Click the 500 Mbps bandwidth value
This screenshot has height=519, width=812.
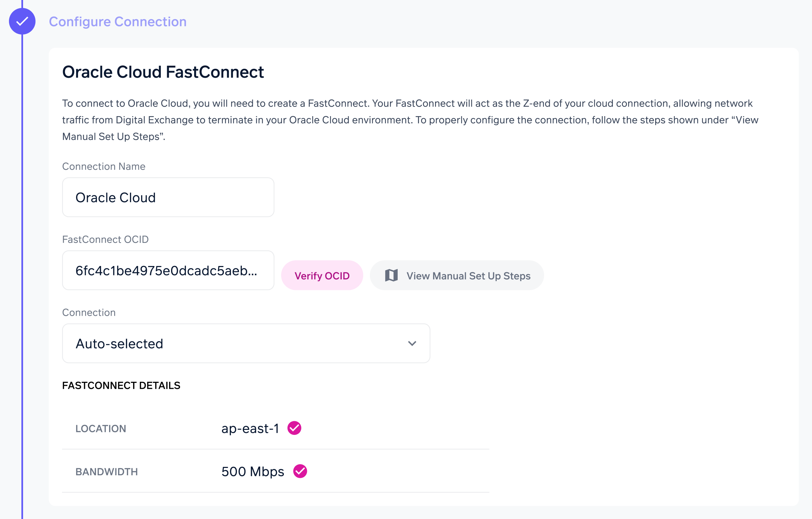pos(253,471)
